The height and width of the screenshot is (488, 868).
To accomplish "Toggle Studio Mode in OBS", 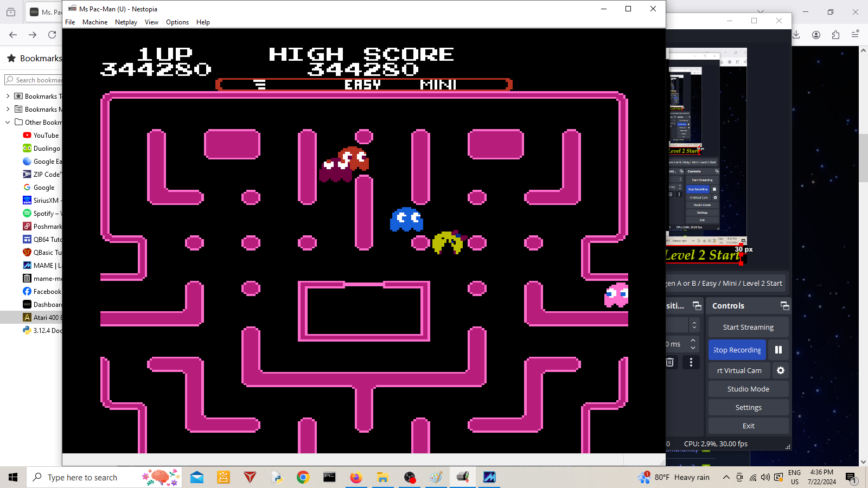I will [x=748, y=389].
